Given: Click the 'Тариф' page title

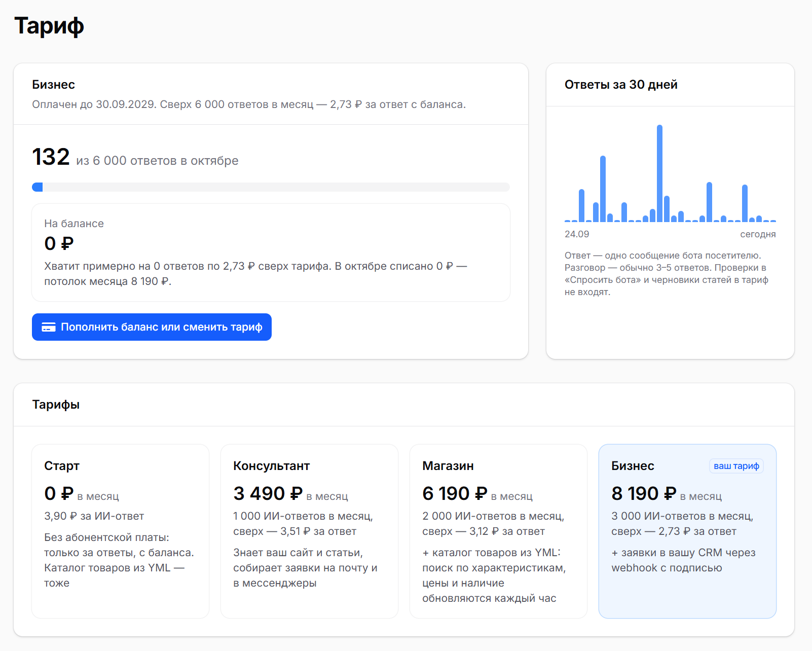Looking at the screenshot, I should click(x=49, y=25).
